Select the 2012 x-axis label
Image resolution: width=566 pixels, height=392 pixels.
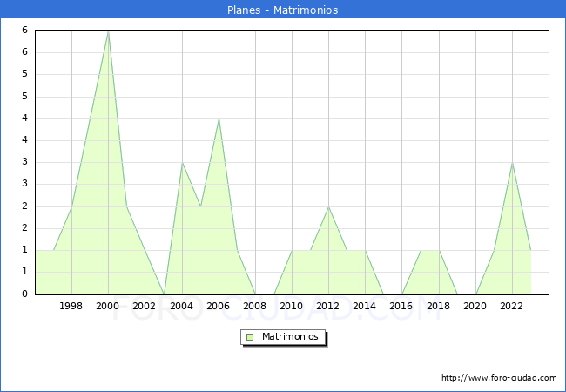coord(327,306)
